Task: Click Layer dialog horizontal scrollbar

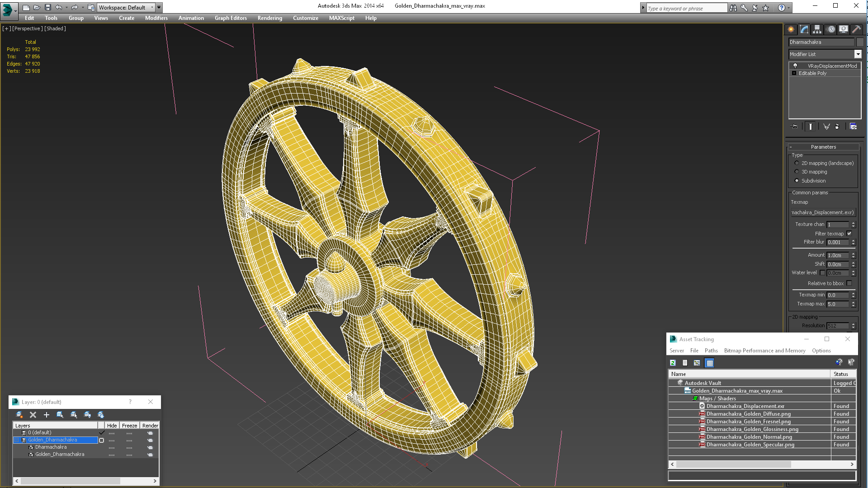Action: [x=86, y=481]
